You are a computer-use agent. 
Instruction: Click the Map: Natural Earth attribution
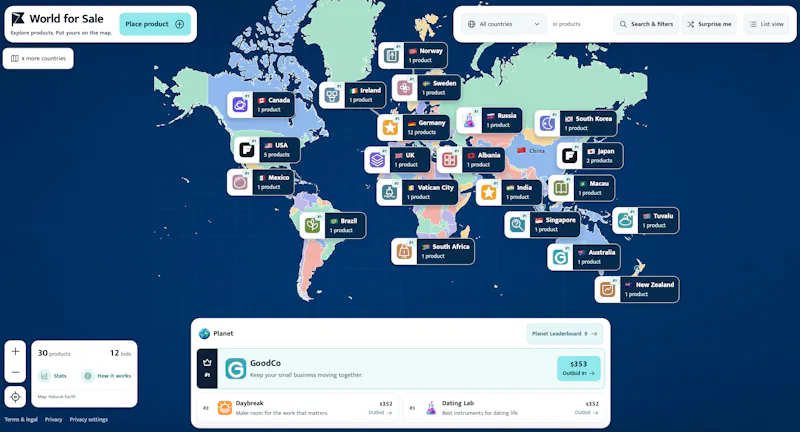(x=57, y=396)
